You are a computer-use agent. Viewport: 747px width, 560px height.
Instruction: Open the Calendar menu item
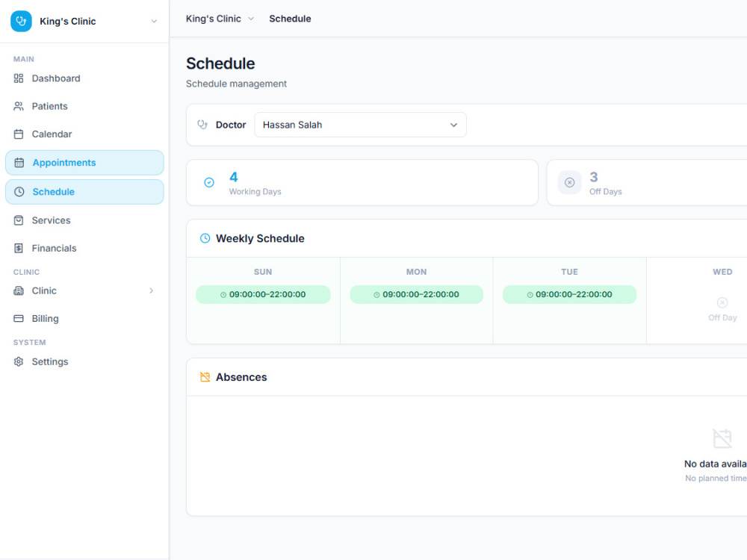coord(84,134)
